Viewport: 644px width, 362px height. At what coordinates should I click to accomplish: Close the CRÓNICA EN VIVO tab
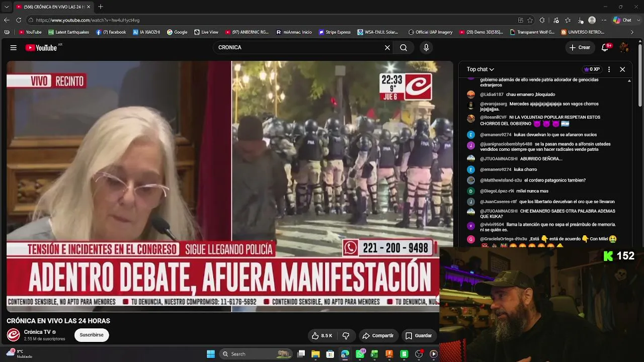pyautogui.click(x=89, y=7)
